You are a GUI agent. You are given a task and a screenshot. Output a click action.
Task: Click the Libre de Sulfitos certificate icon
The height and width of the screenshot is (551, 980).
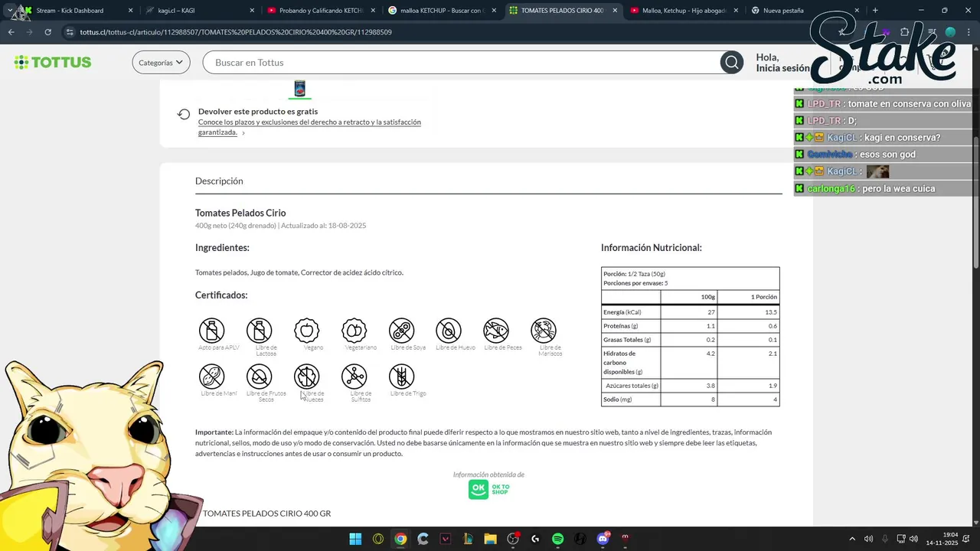point(354,377)
